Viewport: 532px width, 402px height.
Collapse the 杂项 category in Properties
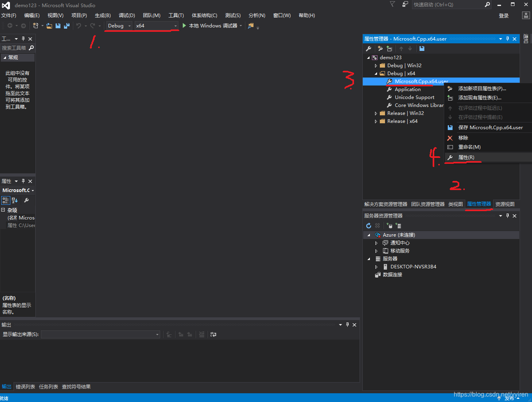[3, 210]
